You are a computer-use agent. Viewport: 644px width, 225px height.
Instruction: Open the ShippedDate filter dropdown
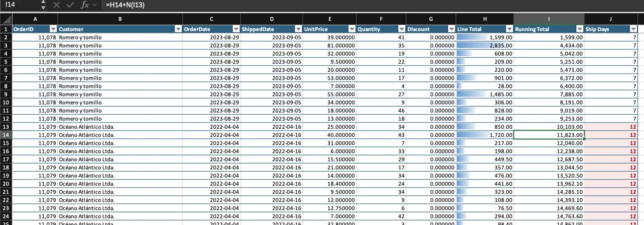pyautogui.click(x=298, y=29)
